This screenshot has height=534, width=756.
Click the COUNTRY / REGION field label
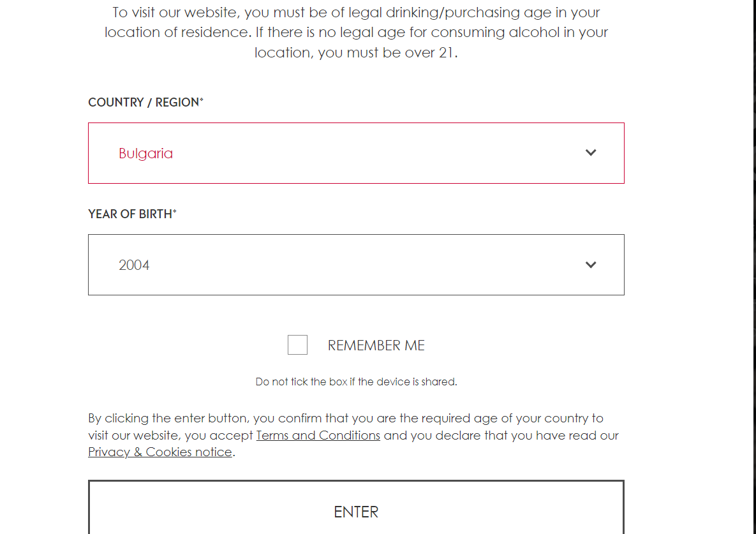pos(144,103)
